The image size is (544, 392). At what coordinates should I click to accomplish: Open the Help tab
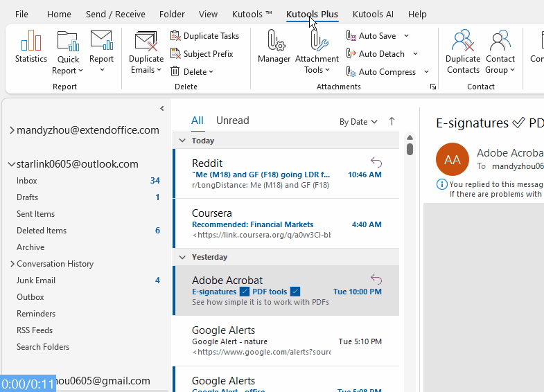point(417,15)
